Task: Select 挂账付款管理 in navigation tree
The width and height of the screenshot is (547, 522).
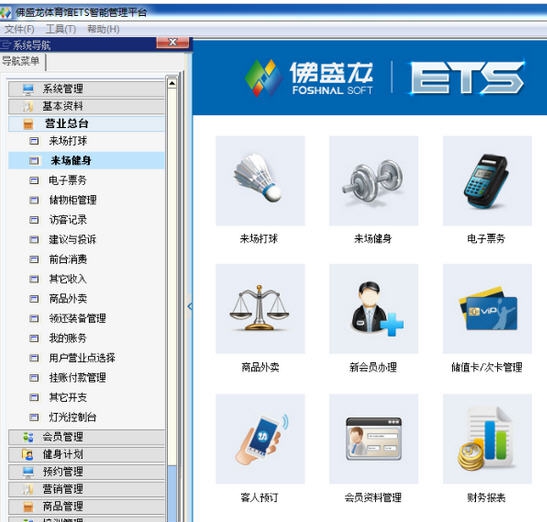Action: click(x=77, y=378)
